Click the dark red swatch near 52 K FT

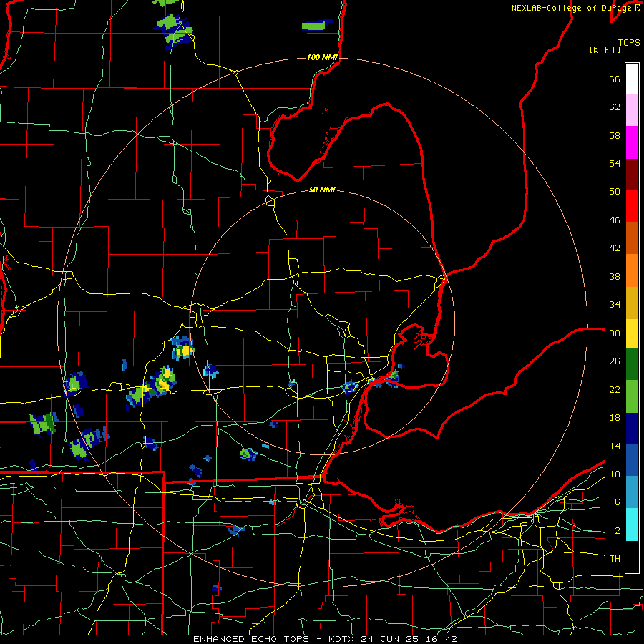[632, 175]
